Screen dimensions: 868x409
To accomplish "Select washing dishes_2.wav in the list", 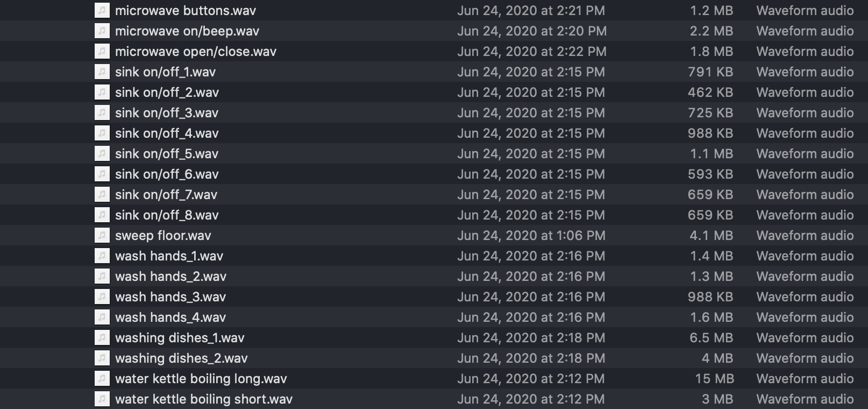I will 181,358.
